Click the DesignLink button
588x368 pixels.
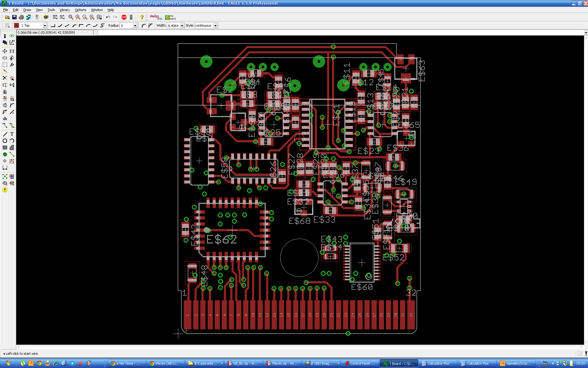click(156, 17)
